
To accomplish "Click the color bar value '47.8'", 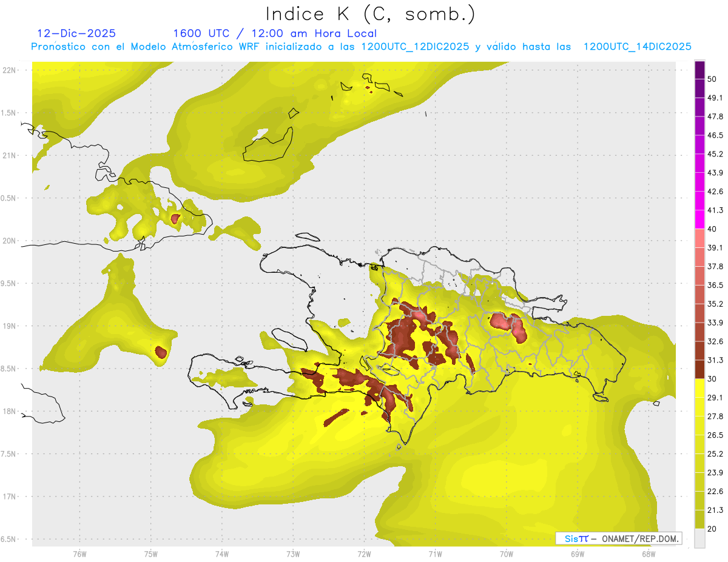I will click(x=715, y=117).
